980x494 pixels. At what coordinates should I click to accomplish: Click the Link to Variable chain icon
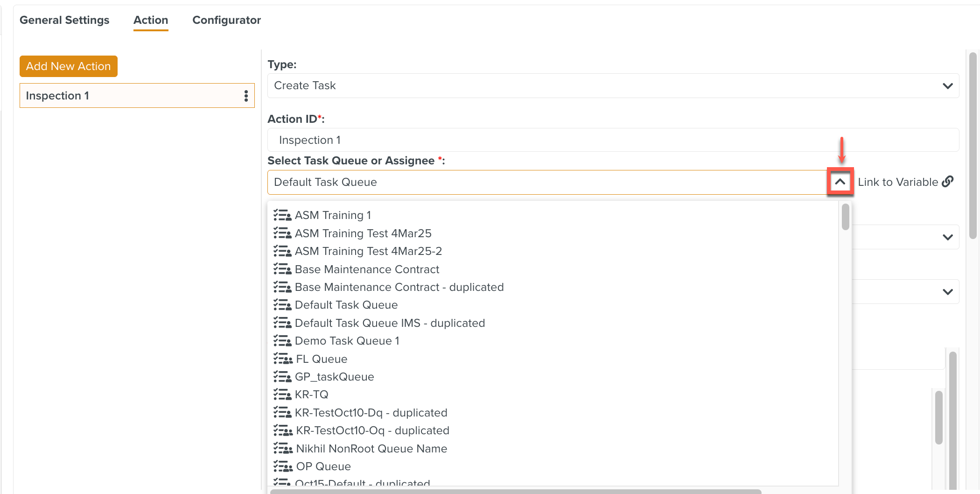pos(948,182)
